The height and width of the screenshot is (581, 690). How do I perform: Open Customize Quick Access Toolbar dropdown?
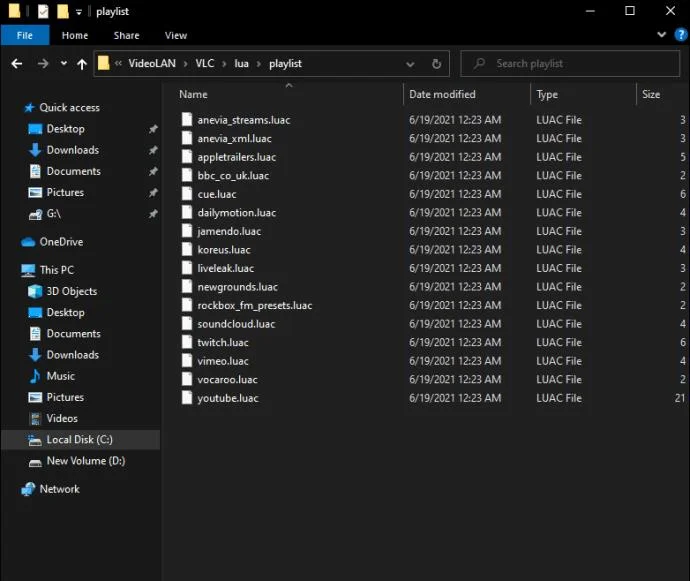[x=79, y=12]
